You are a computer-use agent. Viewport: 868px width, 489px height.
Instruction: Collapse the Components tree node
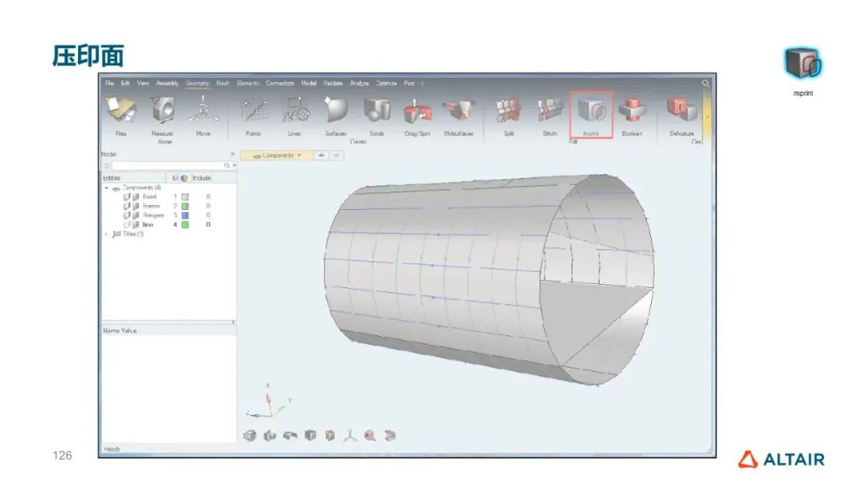pos(106,187)
